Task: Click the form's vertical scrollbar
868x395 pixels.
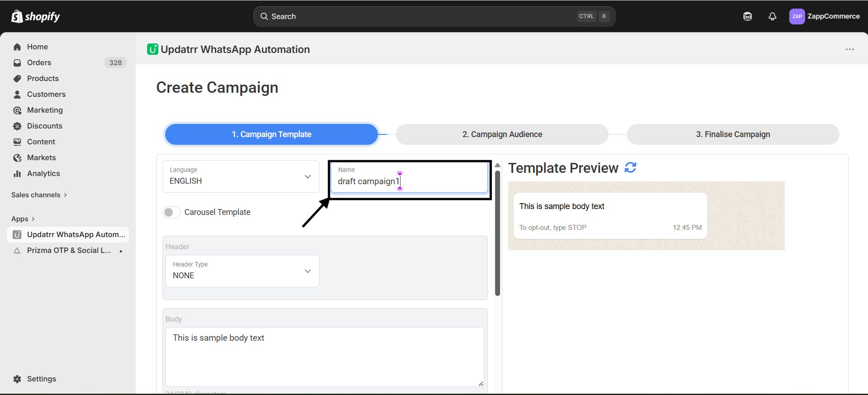Action: (497, 233)
